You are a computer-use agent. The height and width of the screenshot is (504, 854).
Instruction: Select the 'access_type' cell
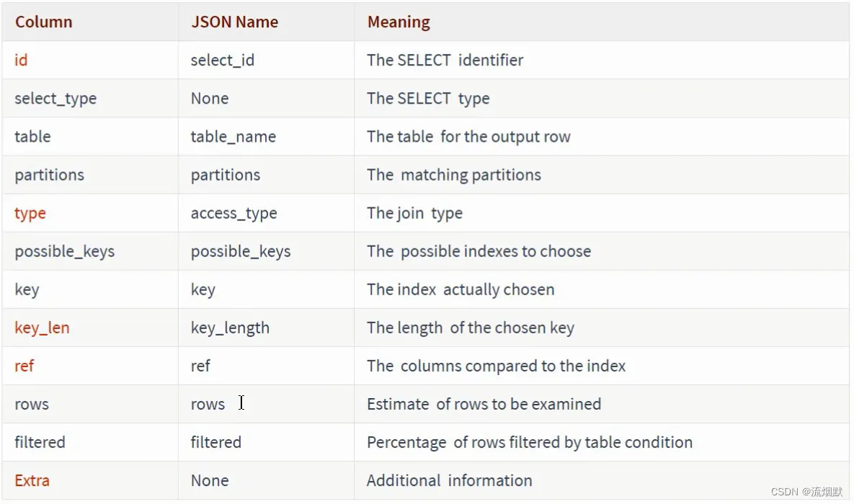pos(233,214)
